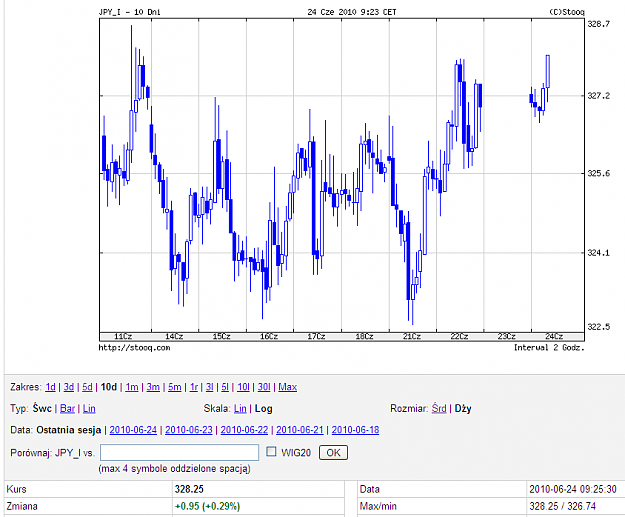
Task: Click the 11Cz date axis label
Action: (123, 336)
